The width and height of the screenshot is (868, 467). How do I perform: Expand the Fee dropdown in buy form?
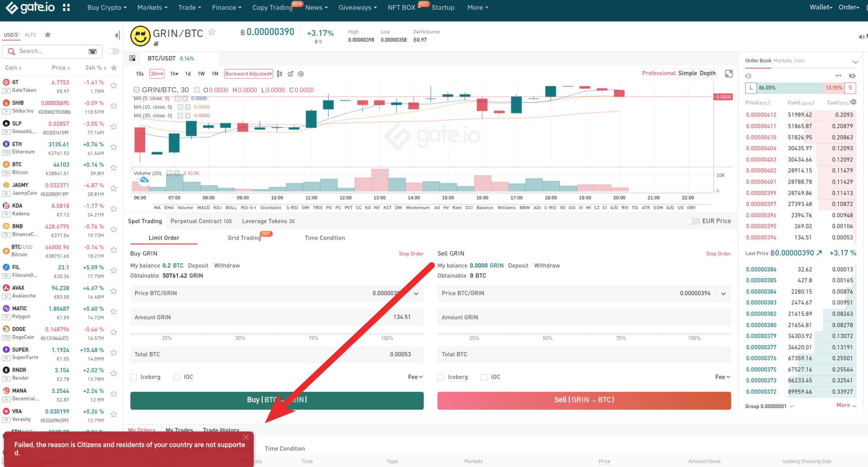click(x=415, y=377)
